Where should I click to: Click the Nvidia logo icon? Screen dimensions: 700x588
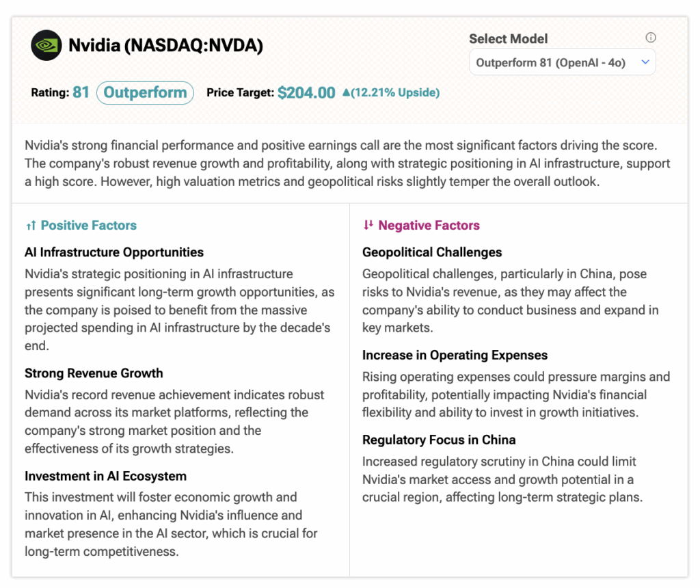coord(46,46)
